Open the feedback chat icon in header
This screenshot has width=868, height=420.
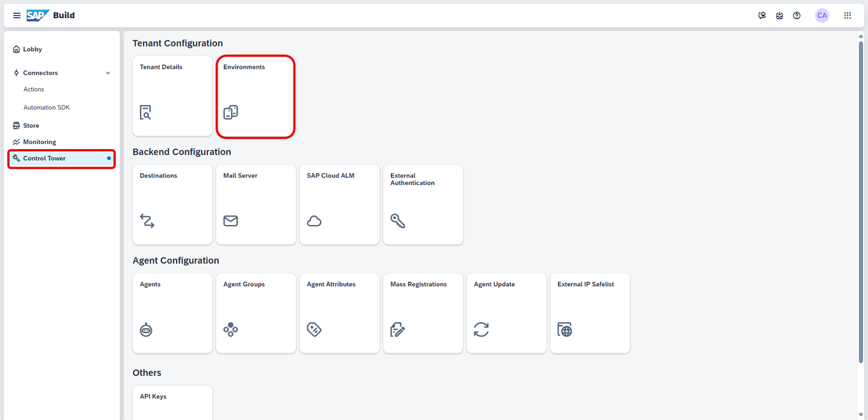click(762, 16)
